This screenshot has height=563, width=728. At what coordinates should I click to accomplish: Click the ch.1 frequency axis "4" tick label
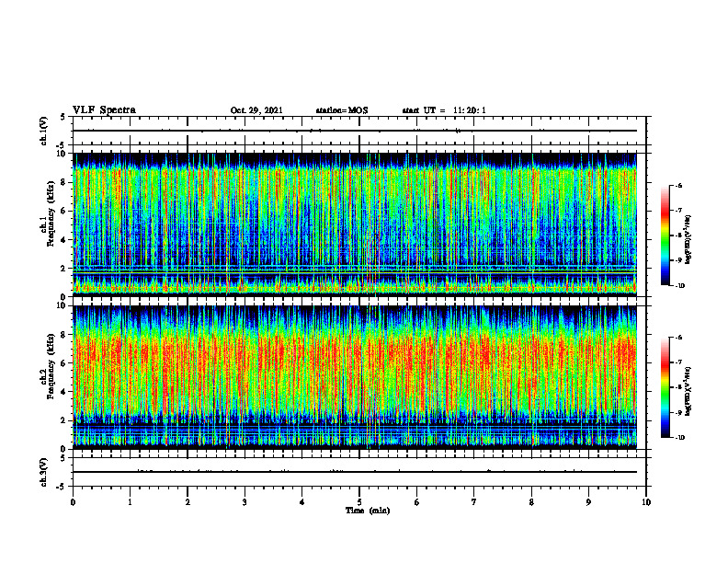click(x=64, y=240)
